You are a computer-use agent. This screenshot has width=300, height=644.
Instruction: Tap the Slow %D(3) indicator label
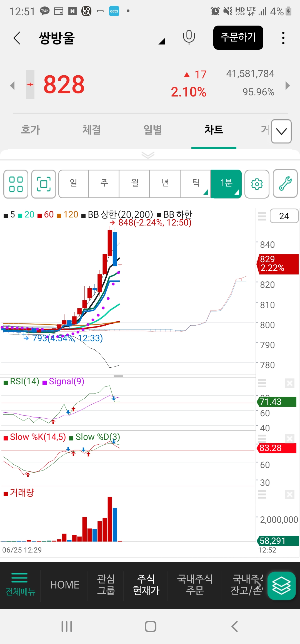[x=98, y=437]
